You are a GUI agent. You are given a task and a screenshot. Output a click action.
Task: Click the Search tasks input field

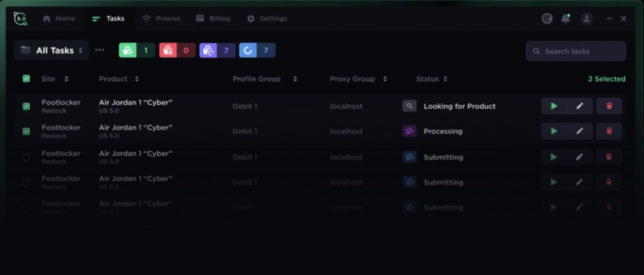[x=575, y=51]
